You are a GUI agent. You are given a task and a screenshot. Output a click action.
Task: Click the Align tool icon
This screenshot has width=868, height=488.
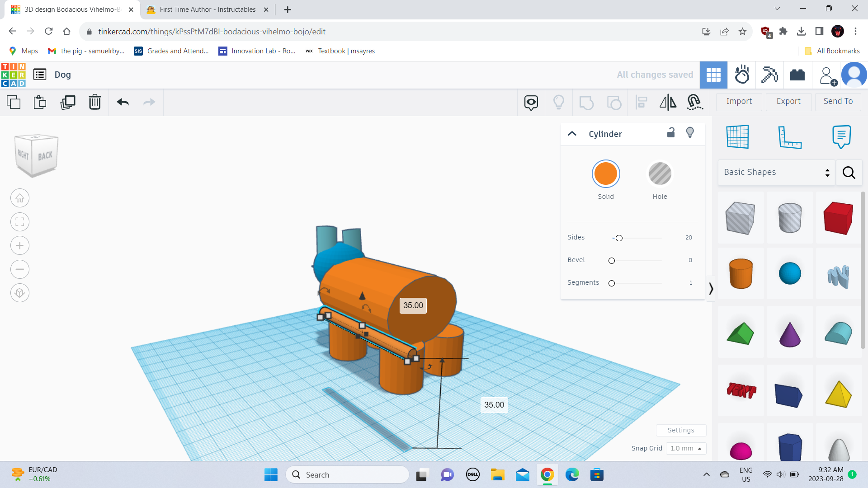(641, 102)
